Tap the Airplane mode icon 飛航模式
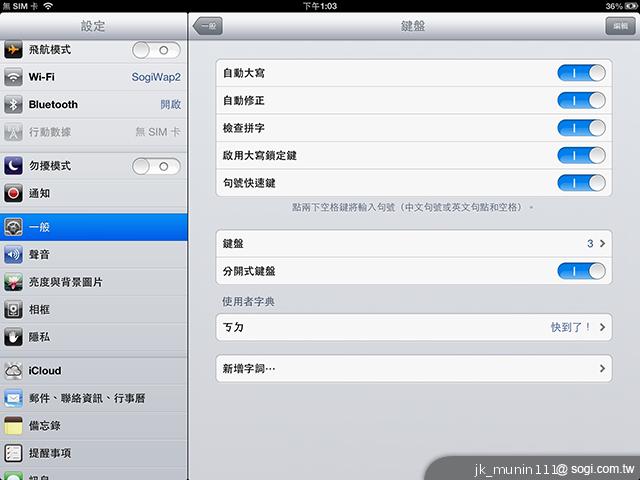 click(x=13, y=50)
